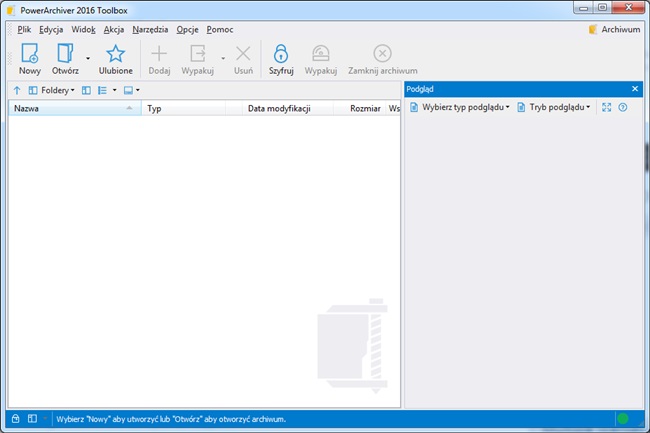650x433 pixels.
Task: Open Wybierz typ podglądu dropdown
Action: coord(460,107)
